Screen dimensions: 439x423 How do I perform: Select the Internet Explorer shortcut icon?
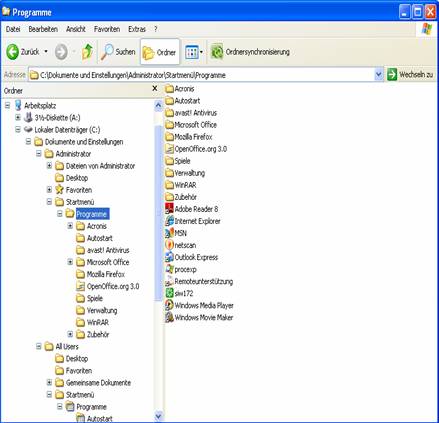tap(169, 221)
